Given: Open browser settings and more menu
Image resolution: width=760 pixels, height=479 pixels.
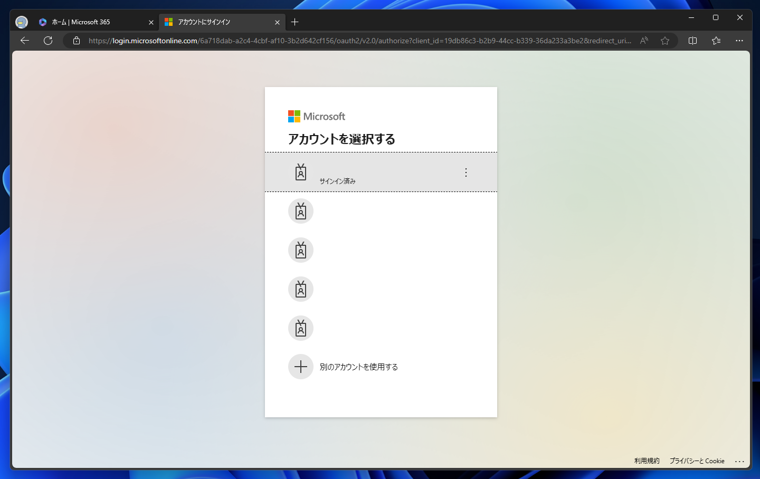Looking at the screenshot, I should click(739, 41).
